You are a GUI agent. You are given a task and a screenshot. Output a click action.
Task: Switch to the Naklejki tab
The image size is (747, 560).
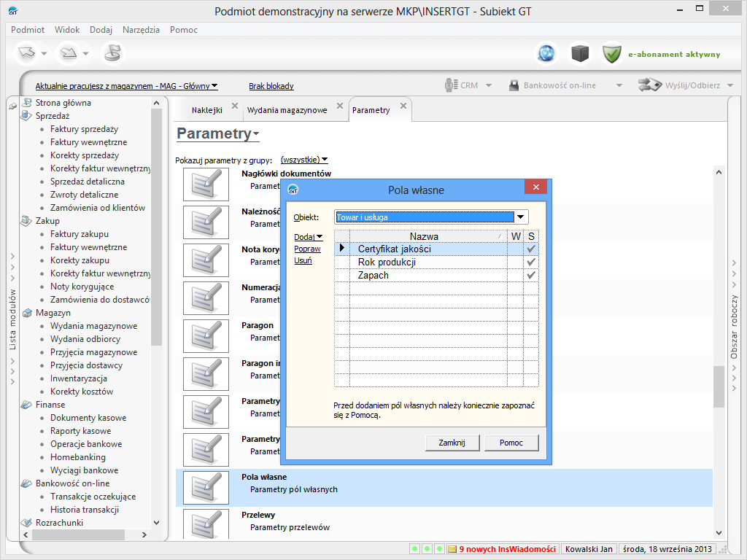pos(206,110)
